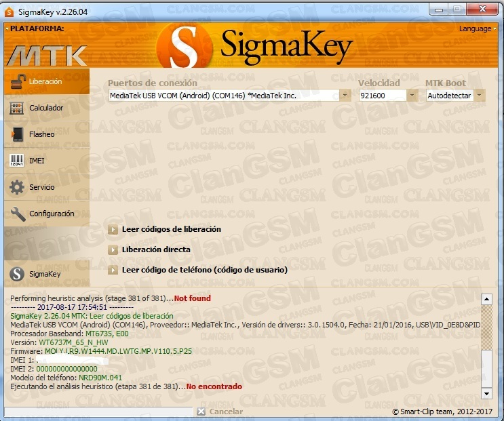Screen dimensions: 504x421
Task: Open the Liberación tab with padlock icon
Action: 47,81
